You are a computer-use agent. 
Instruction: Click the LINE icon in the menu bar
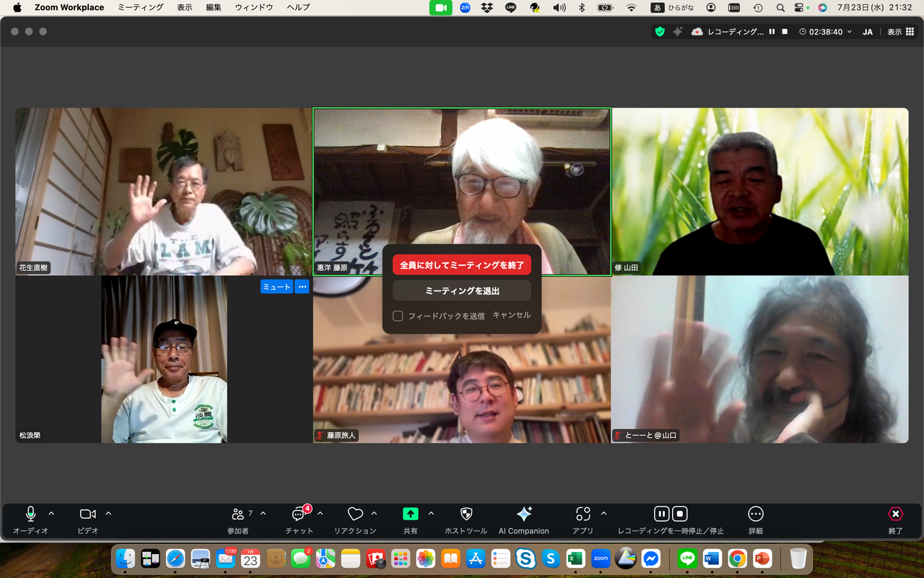[511, 7]
